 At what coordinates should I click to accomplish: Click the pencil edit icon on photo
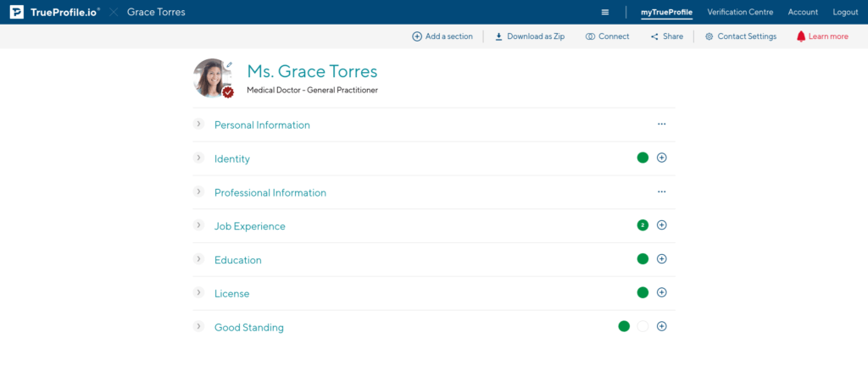point(230,64)
